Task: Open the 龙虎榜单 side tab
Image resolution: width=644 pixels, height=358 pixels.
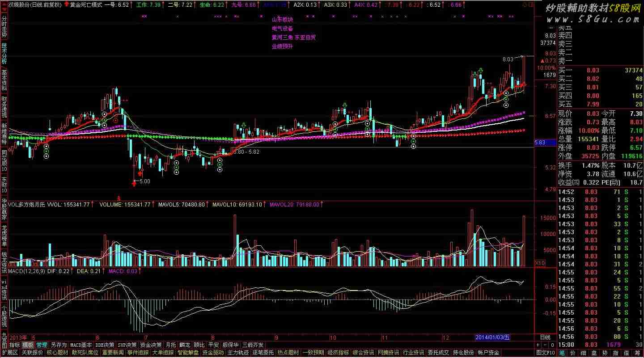Action: click(x=4, y=236)
